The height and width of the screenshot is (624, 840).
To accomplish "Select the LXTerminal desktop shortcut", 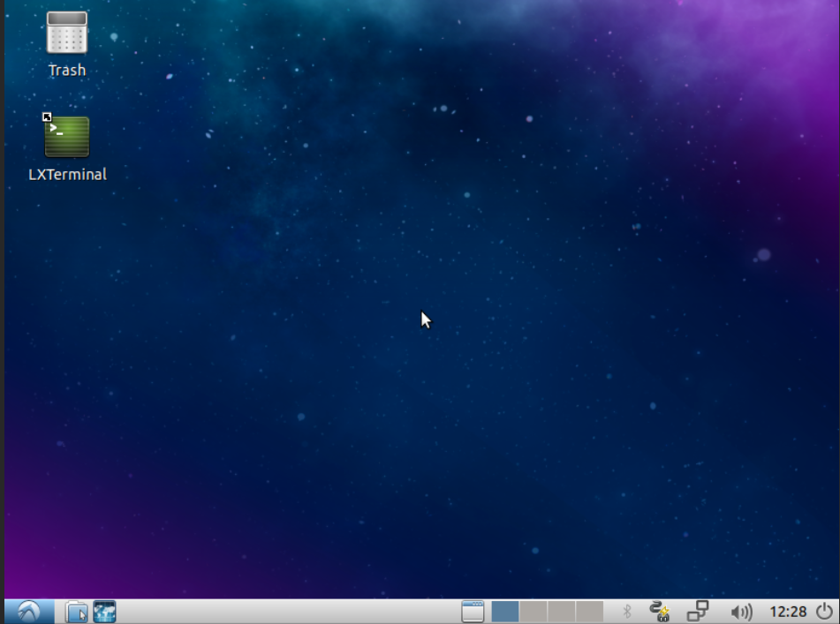I will click(x=67, y=137).
